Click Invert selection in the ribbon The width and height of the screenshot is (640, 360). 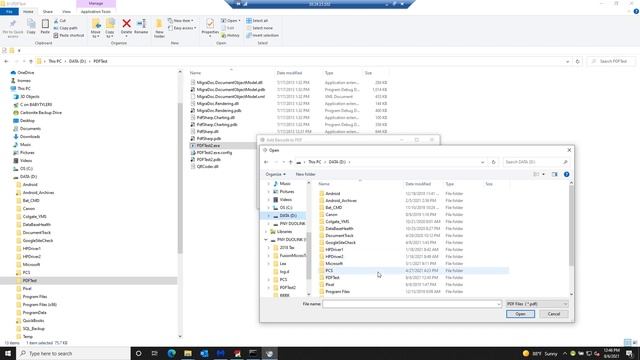point(262,36)
